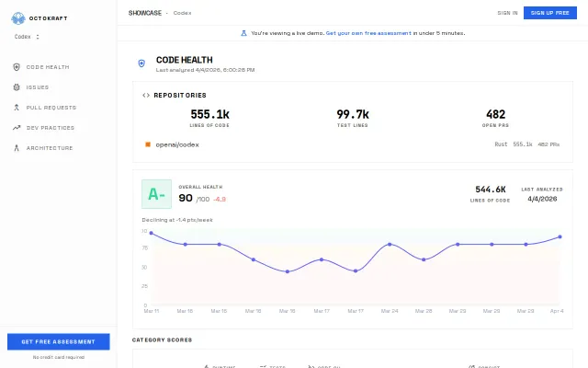The width and height of the screenshot is (588, 368).
Task: Click the A- overall health grade badge
Action: pos(157,194)
